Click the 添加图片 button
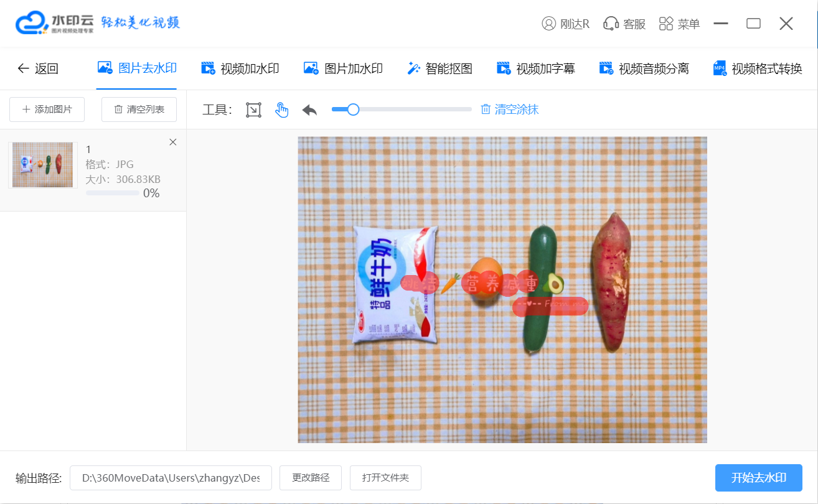The image size is (818, 504). pyautogui.click(x=47, y=110)
